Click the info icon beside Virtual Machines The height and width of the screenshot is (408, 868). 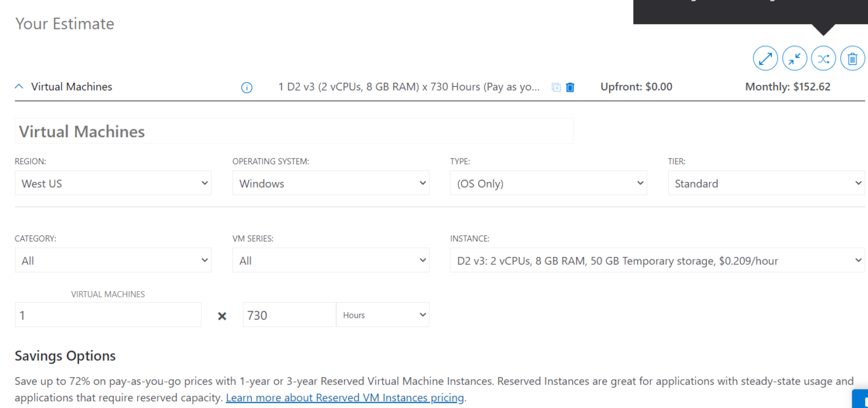tap(247, 87)
